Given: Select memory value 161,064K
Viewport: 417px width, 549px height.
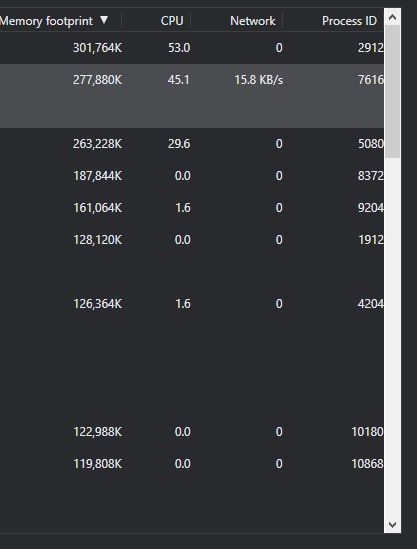Looking at the screenshot, I should 97,208.
